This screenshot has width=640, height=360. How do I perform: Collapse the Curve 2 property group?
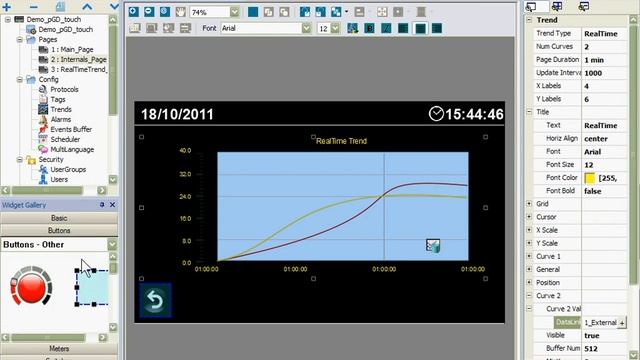[x=529, y=296]
